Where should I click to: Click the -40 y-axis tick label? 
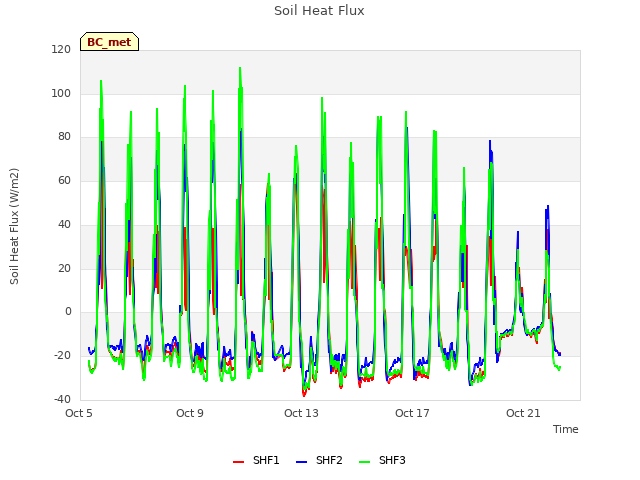(x=62, y=399)
